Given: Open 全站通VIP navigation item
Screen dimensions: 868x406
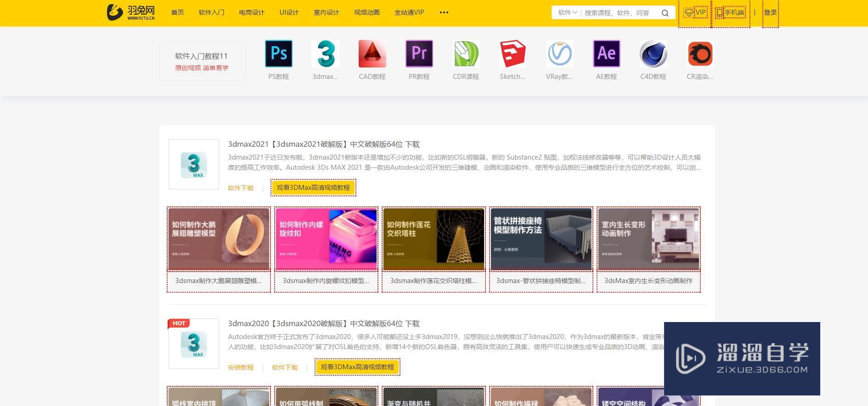Looking at the screenshot, I should pyautogui.click(x=409, y=12).
